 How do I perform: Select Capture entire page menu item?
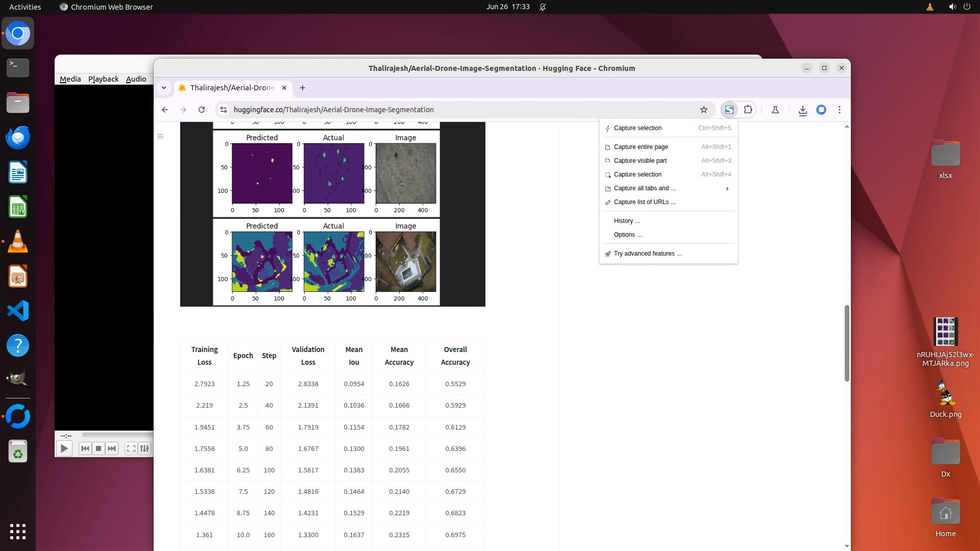click(x=641, y=147)
